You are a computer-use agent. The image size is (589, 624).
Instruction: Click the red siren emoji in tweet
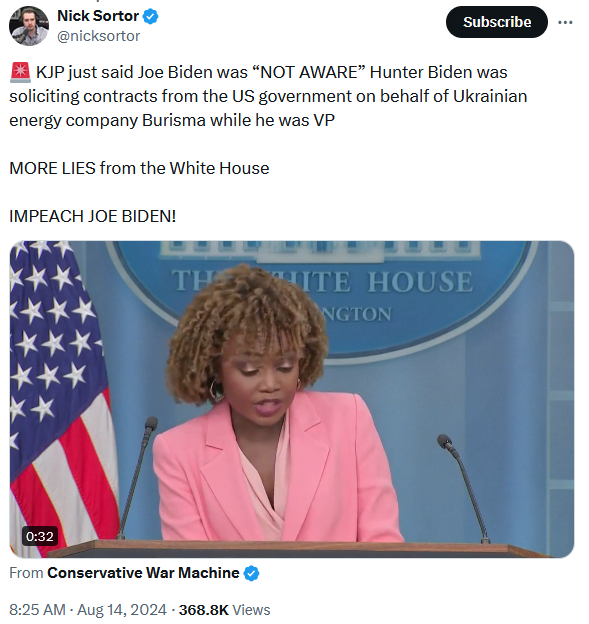coord(20,72)
